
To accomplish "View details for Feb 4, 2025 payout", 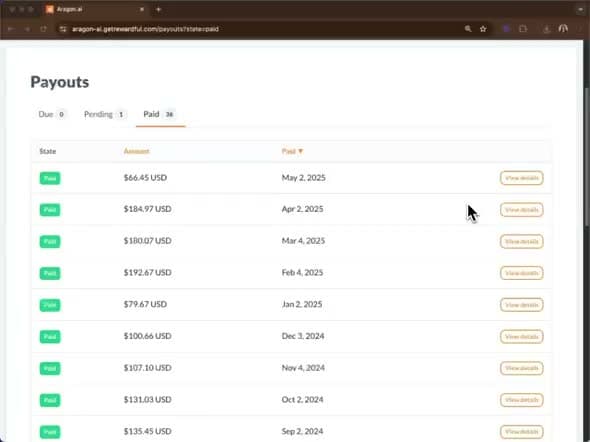I will 522,273.
